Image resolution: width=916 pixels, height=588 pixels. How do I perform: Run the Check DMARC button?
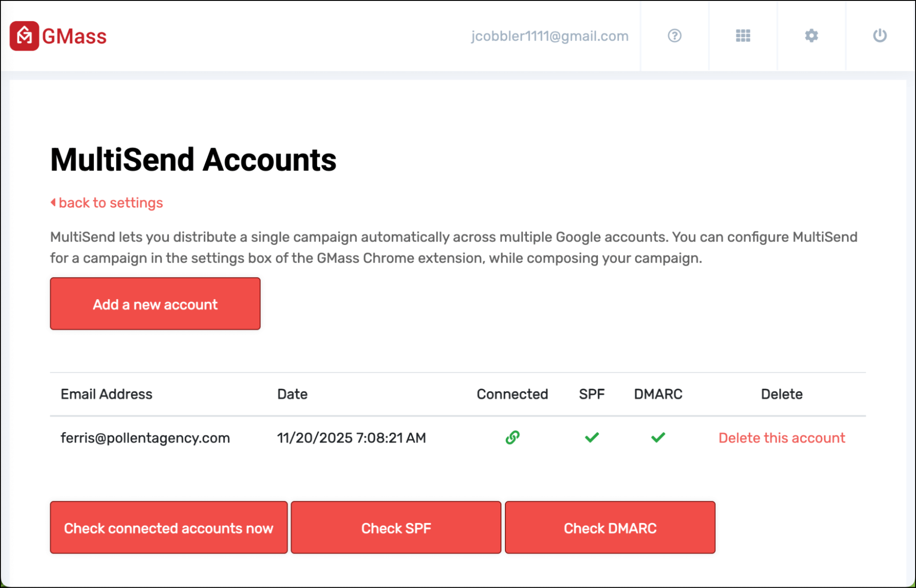610,528
